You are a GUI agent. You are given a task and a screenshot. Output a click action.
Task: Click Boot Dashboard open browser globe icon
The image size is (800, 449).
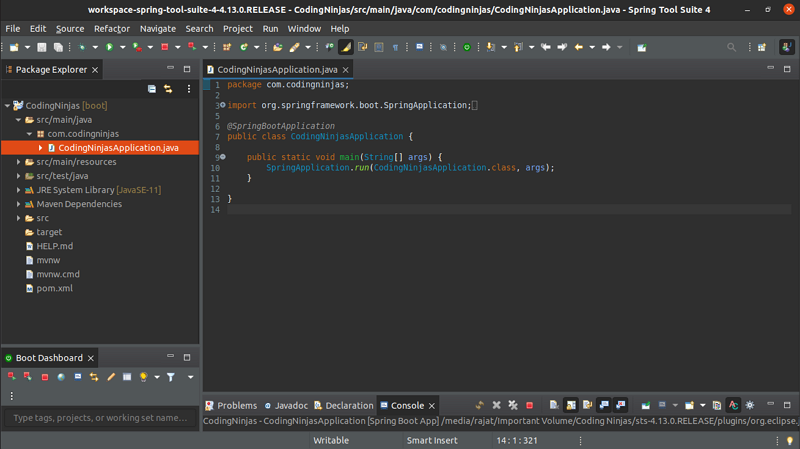tap(61, 377)
